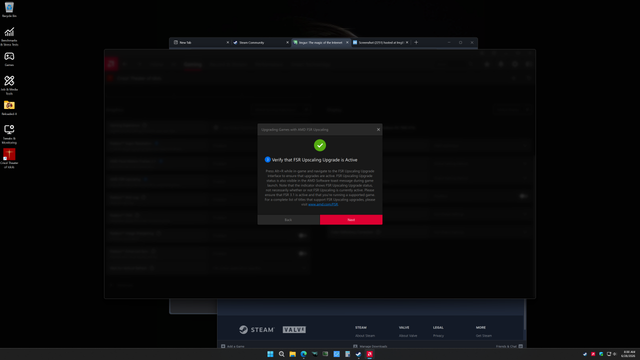Open AMD Software from the taskbar

point(369,354)
